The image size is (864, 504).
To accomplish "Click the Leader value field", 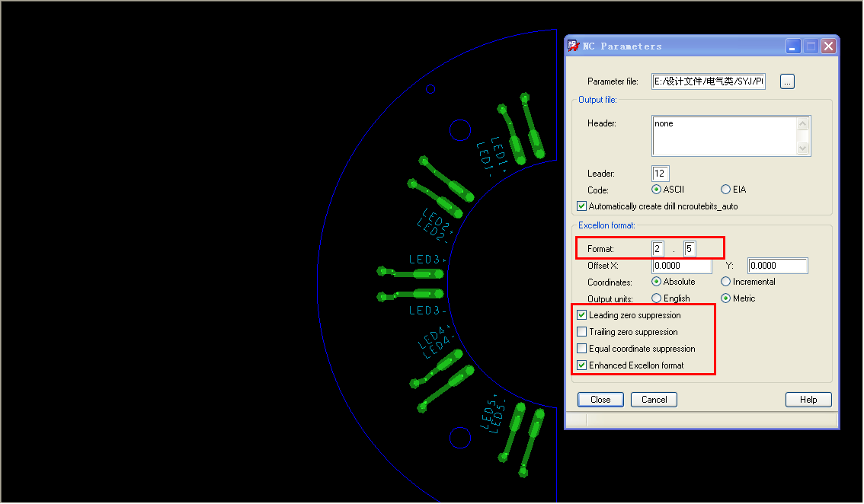I will click(660, 174).
